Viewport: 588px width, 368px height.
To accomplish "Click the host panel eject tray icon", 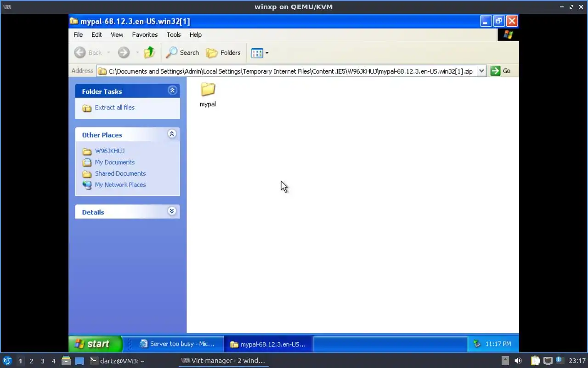I will 505,361.
